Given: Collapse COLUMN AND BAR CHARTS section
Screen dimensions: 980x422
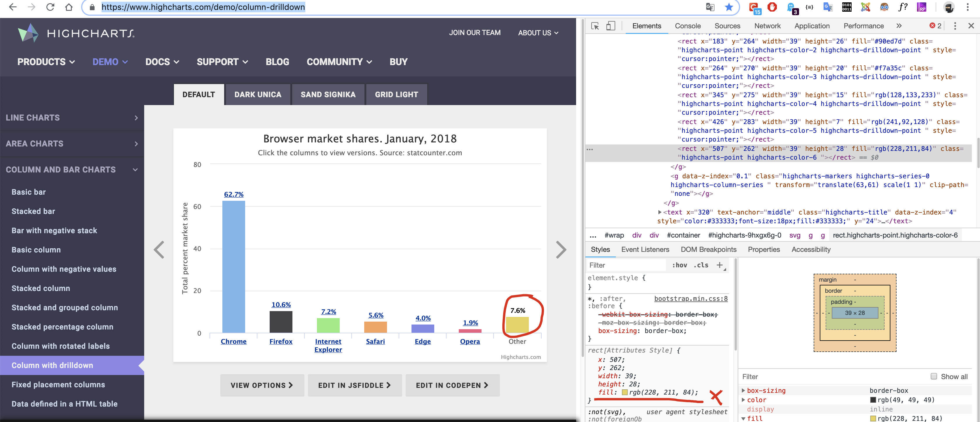Looking at the screenshot, I should [x=72, y=170].
